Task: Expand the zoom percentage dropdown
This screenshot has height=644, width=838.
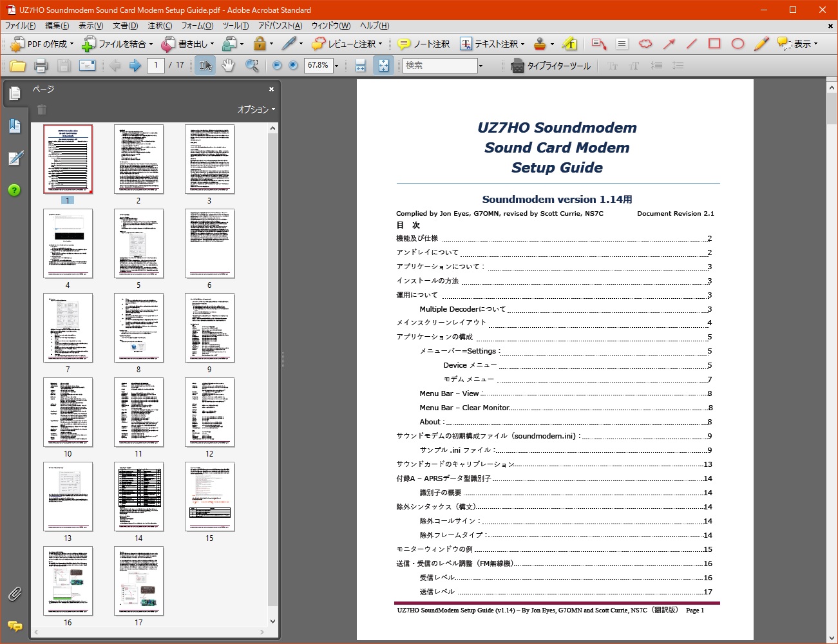Action: 336,66
